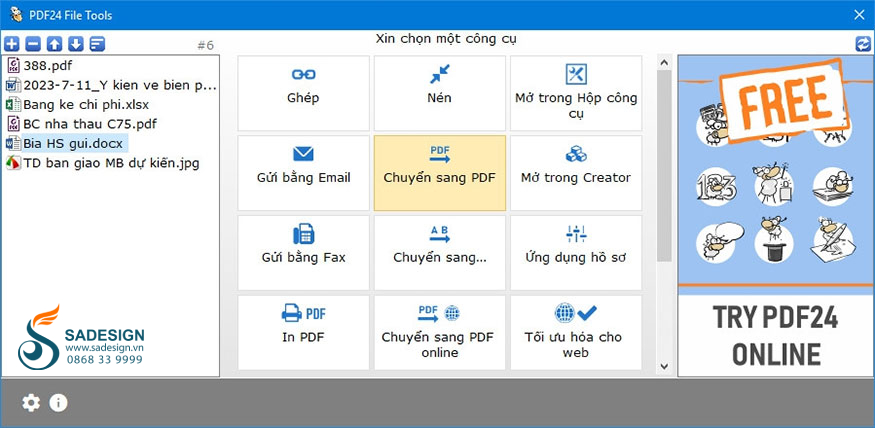Click the remove file minus icon
The width and height of the screenshot is (875, 428).
tap(33, 44)
